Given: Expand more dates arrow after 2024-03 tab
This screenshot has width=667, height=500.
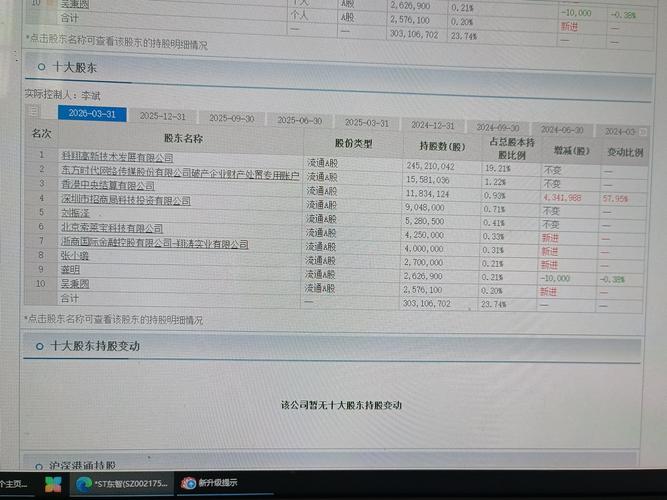Looking at the screenshot, I should [x=643, y=132].
